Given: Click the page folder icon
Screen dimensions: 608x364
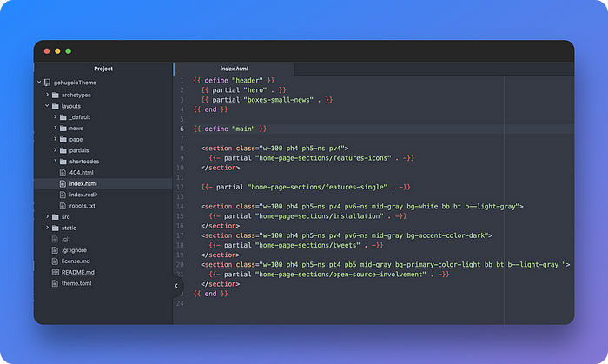Looking at the screenshot, I should pyautogui.click(x=63, y=140).
